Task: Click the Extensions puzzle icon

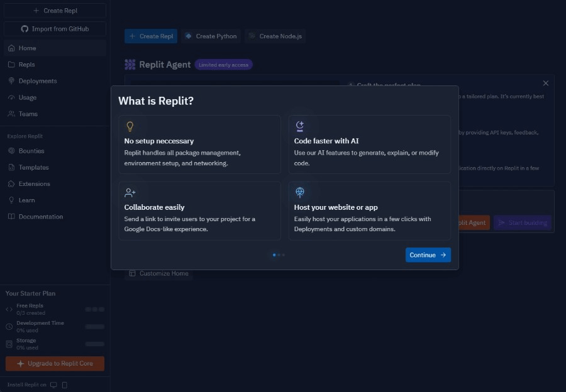Action: coord(11,184)
